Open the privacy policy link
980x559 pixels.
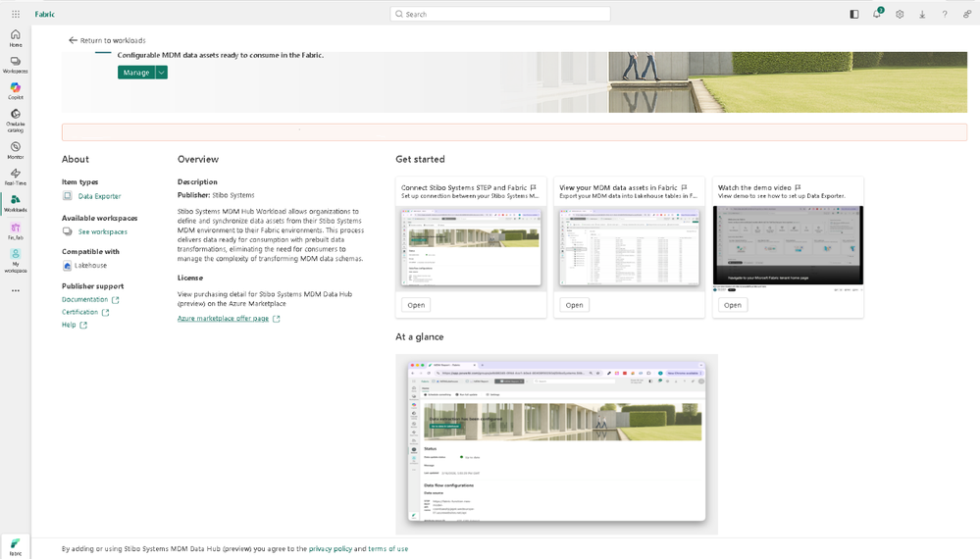(331, 549)
